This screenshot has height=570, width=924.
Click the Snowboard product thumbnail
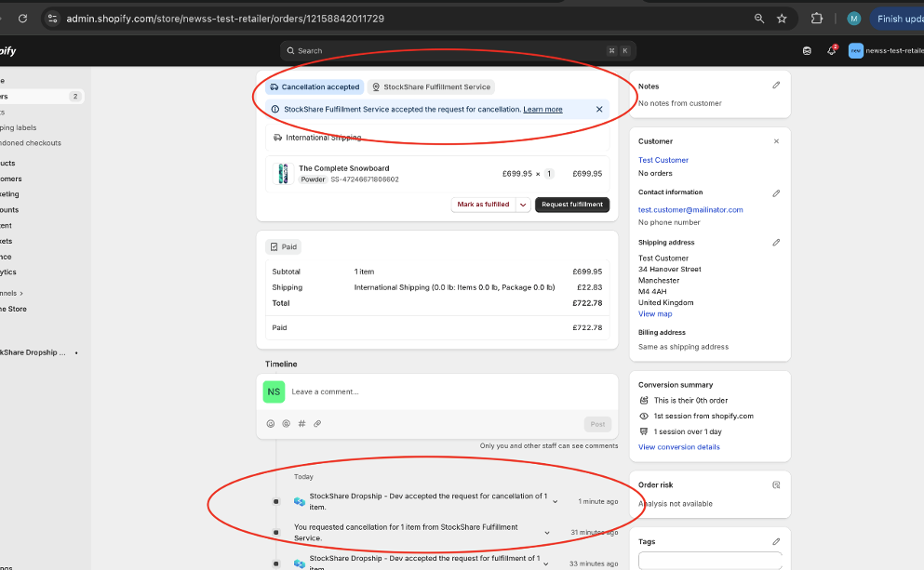click(284, 174)
